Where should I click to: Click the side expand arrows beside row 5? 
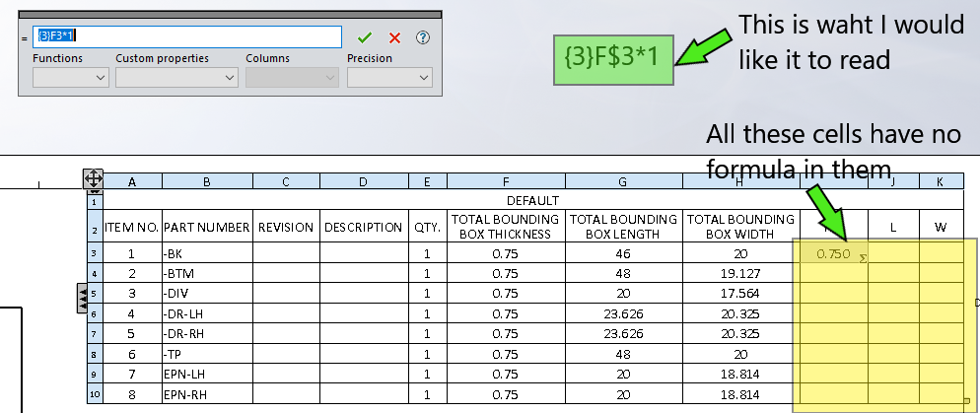pos(82,295)
